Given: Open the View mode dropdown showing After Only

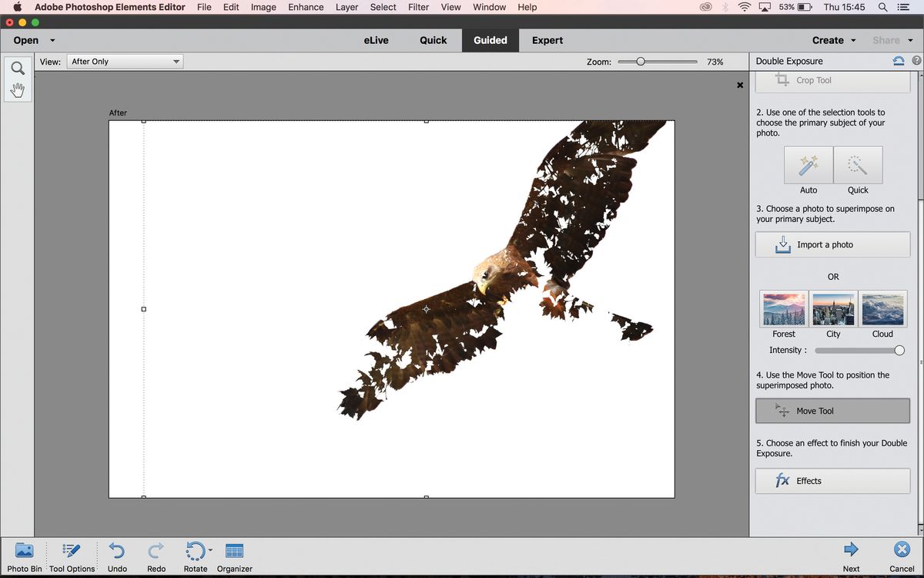Looking at the screenshot, I should click(124, 61).
